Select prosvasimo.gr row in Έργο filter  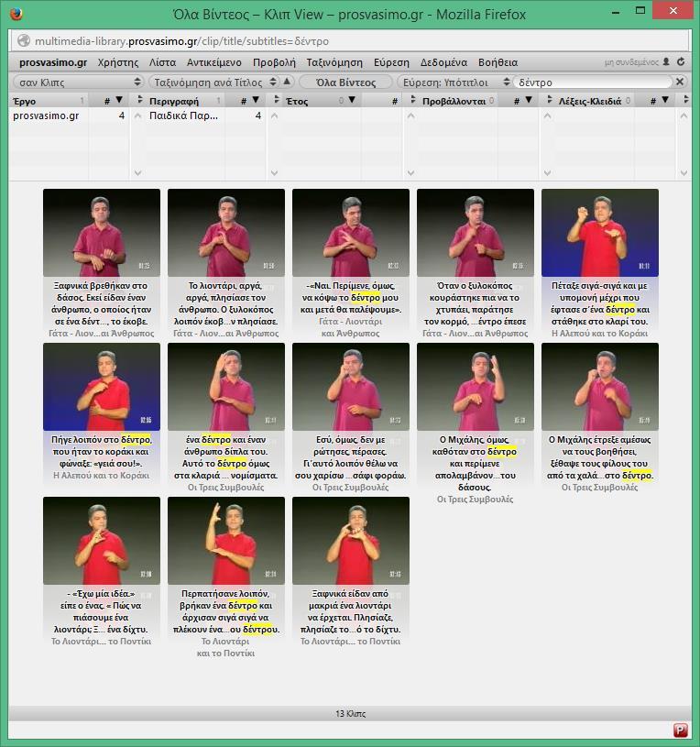point(69,115)
